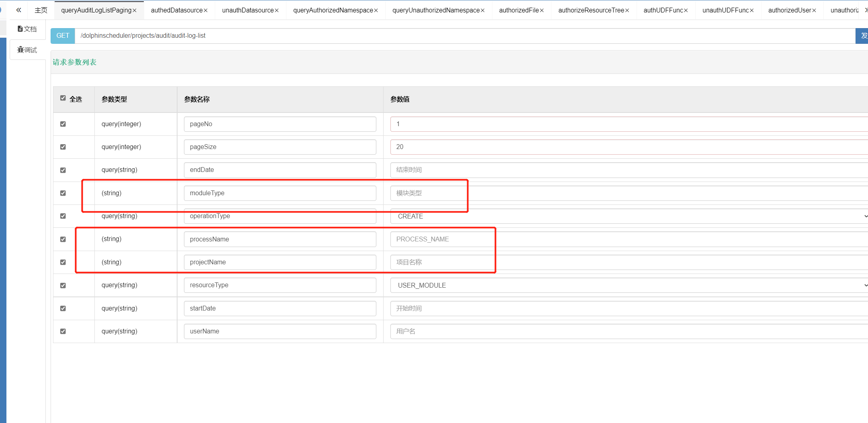Screen dimensions: 868x423
Task: Click the resourceType parameter name field
Action: point(280,285)
